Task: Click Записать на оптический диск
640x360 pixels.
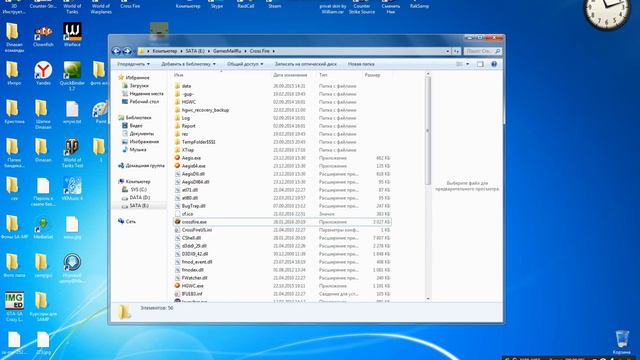Action: point(306,64)
